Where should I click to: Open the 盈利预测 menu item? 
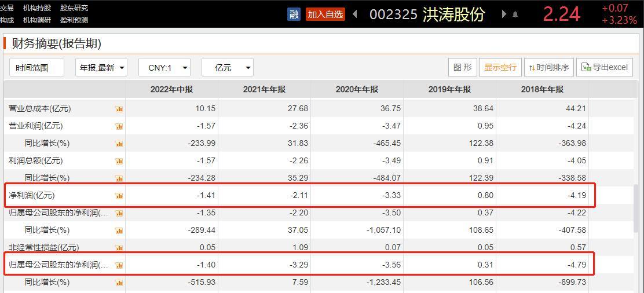[x=74, y=20]
